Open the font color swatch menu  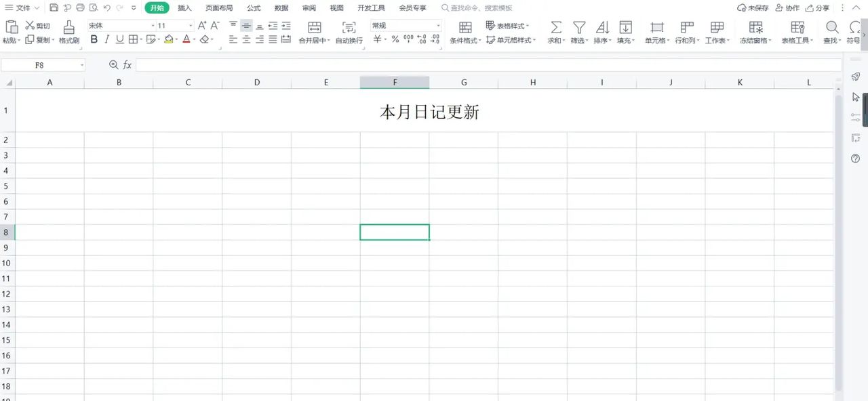coord(186,39)
